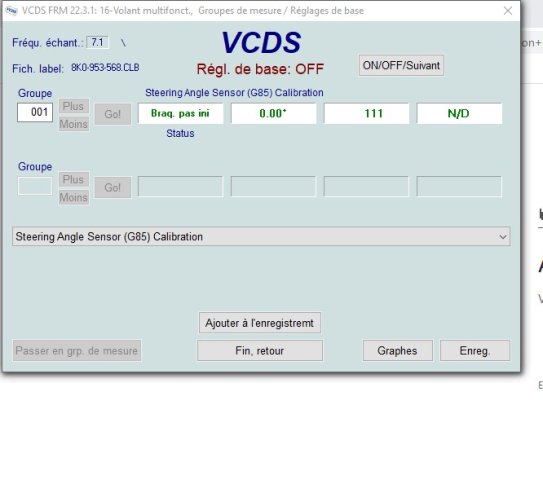This screenshot has width=543, height=480.
Task: Click the N/D value field
Action: [x=459, y=113]
